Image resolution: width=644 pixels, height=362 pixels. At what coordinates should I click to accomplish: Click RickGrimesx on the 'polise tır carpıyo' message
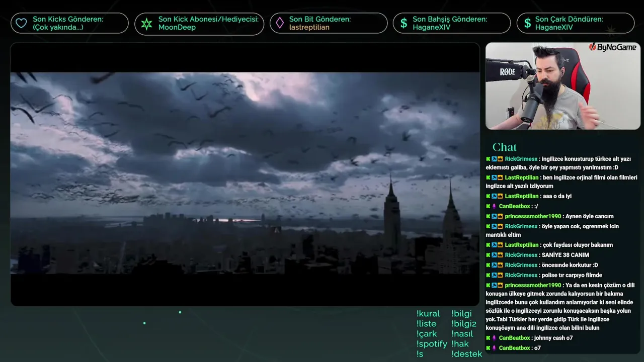[x=521, y=275]
